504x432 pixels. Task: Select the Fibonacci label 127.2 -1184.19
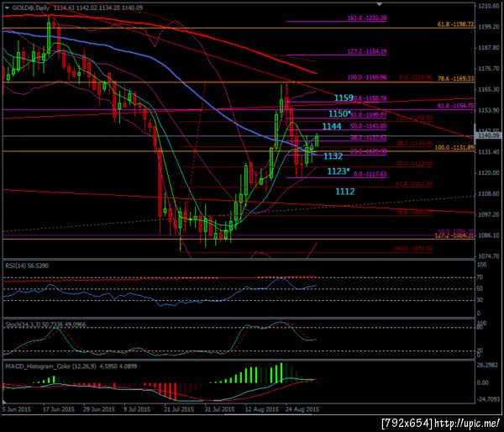[x=367, y=51]
